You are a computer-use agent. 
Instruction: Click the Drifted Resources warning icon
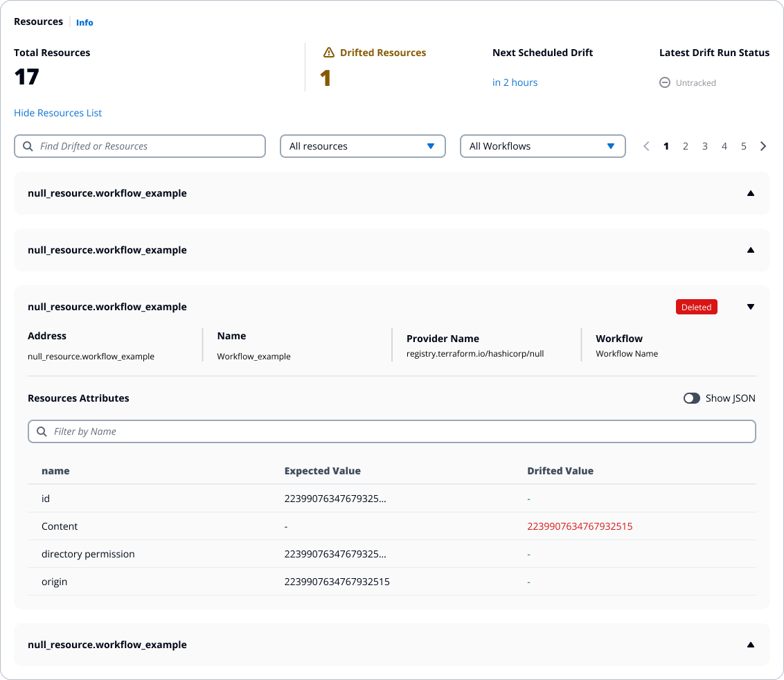tap(329, 53)
